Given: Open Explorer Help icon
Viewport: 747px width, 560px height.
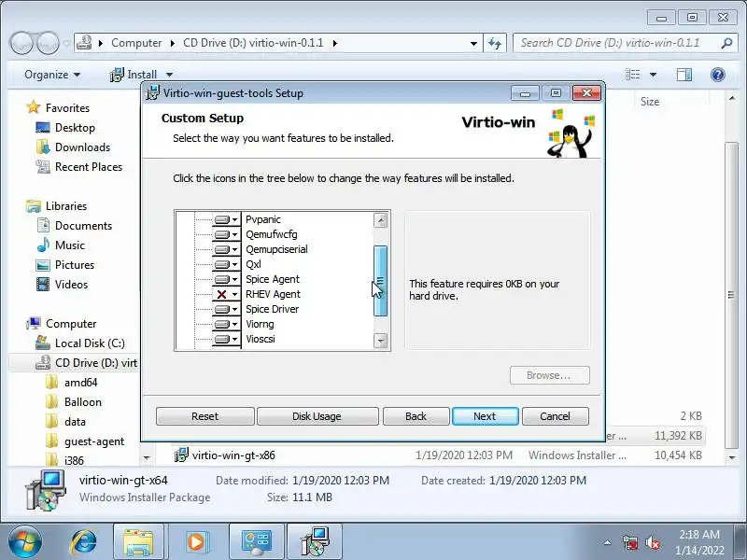Looking at the screenshot, I should pos(718,75).
